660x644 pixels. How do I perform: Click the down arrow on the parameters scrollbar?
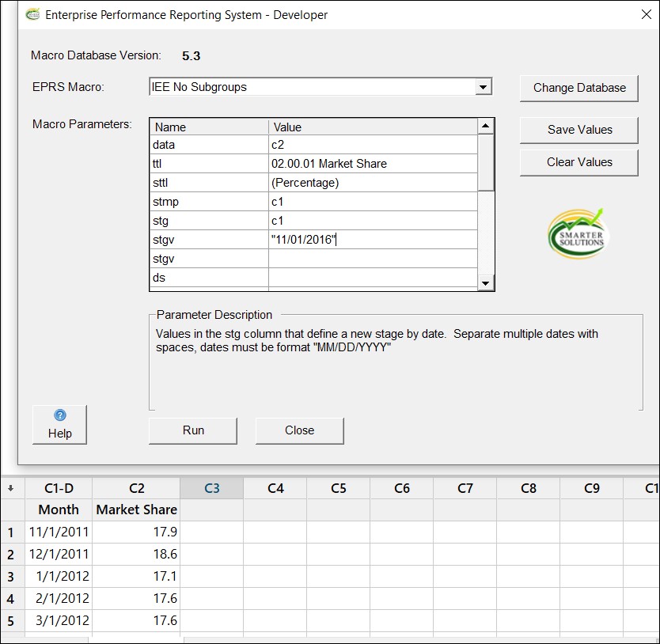pyautogui.click(x=486, y=282)
